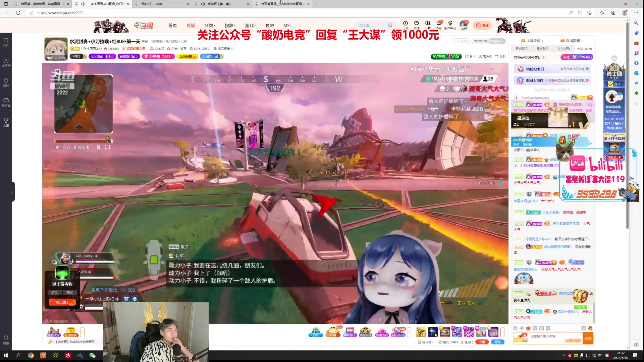The image size is (644, 362).
Task: Click the Douyu logo
Action: [x=144, y=25]
